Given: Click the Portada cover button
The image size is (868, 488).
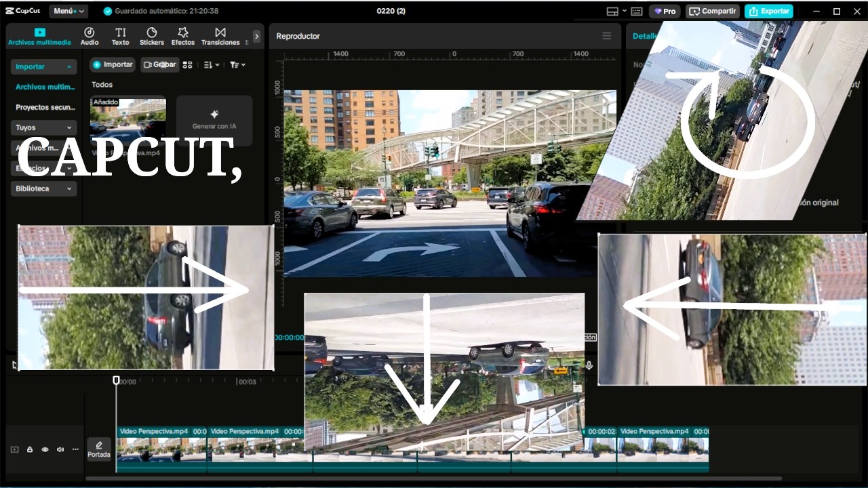Looking at the screenshot, I should point(99,449).
